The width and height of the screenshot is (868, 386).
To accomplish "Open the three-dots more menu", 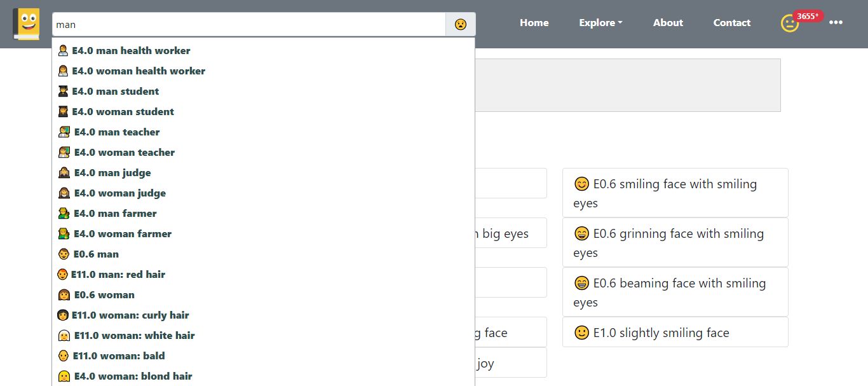I will pyautogui.click(x=836, y=23).
